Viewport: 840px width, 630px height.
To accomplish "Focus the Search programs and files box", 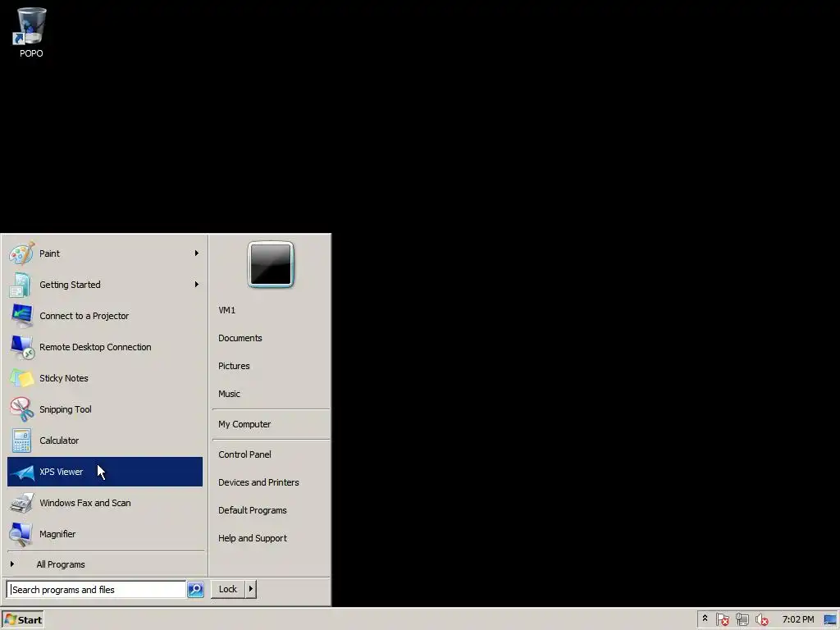I will [97, 589].
